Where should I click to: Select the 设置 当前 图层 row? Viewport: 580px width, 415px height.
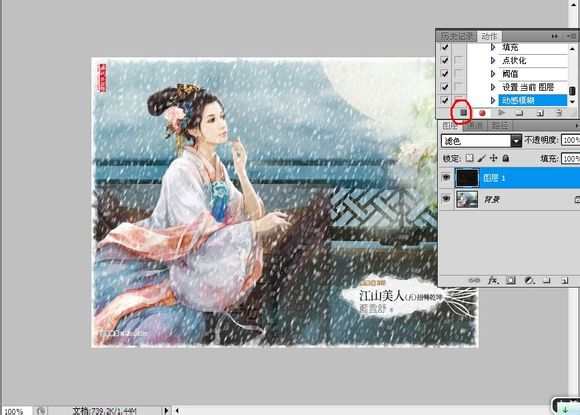532,87
